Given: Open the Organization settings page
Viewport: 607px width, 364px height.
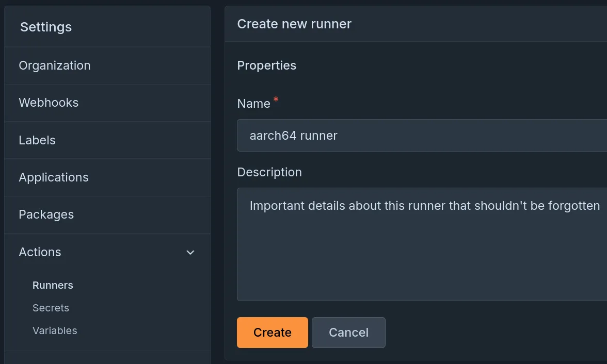Looking at the screenshot, I should [x=54, y=65].
